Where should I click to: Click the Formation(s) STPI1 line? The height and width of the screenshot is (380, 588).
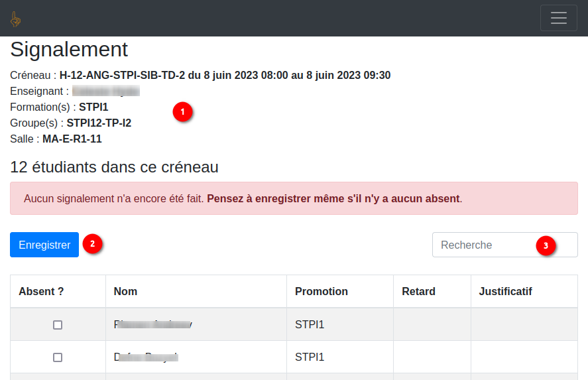(x=59, y=107)
